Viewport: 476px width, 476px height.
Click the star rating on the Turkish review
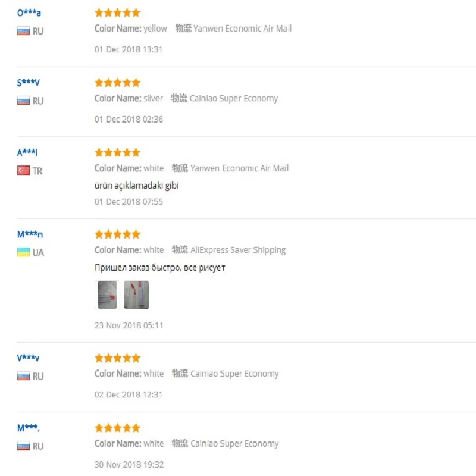click(x=117, y=152)
